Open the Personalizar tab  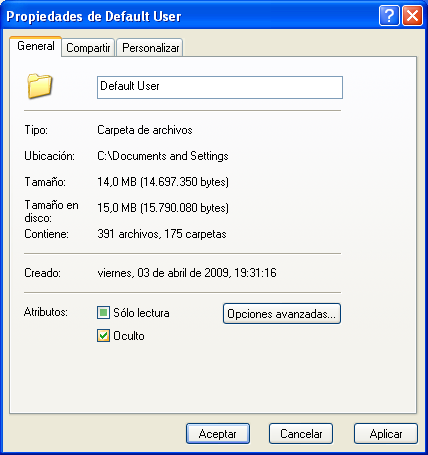pos(150,48)
